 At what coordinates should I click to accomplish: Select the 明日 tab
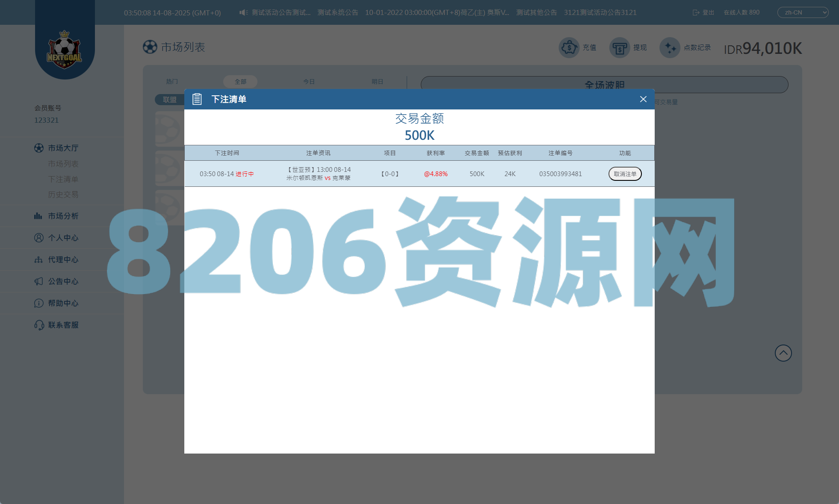pyautogui.click(x=377, y=81)
